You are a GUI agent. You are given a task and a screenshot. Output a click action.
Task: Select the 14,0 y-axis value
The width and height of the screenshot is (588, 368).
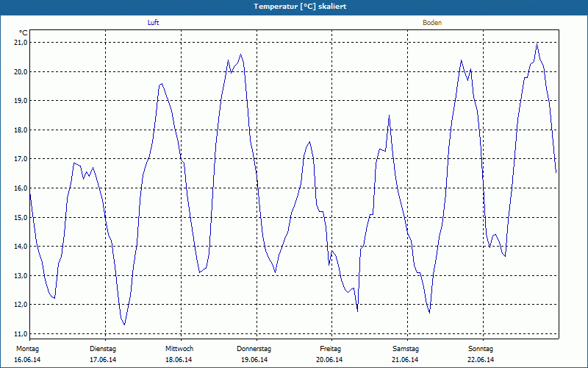[21, 247]
